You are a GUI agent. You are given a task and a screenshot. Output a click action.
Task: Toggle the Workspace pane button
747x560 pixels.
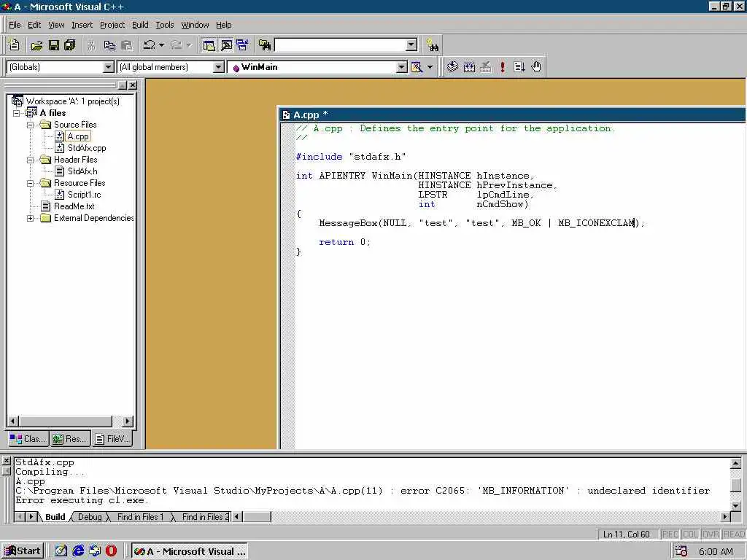point(209,45)
